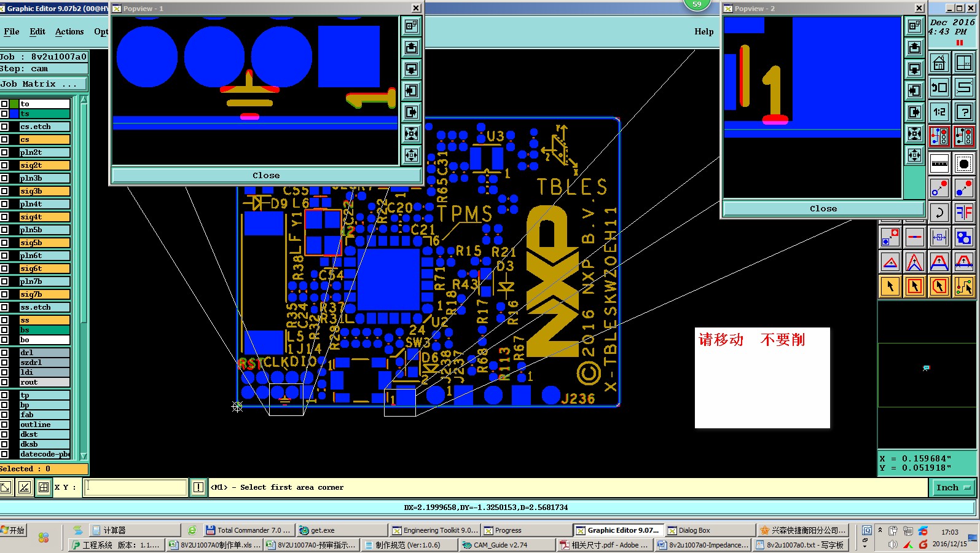
Task: Open CAM_Guide v2.74 in the taskbar
Action: click(x=508, y=545)
